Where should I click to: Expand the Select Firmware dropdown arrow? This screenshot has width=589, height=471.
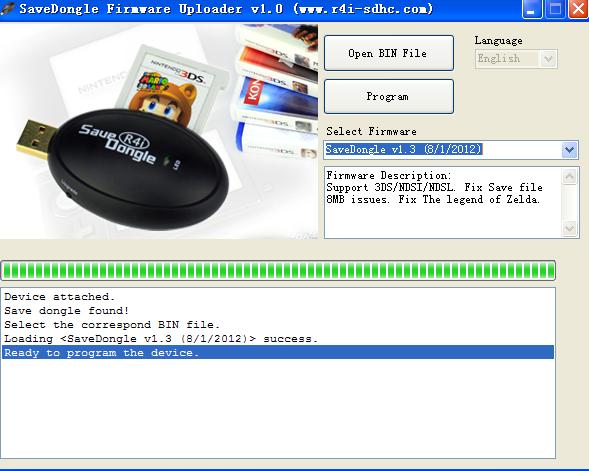[x=569, y=150]
